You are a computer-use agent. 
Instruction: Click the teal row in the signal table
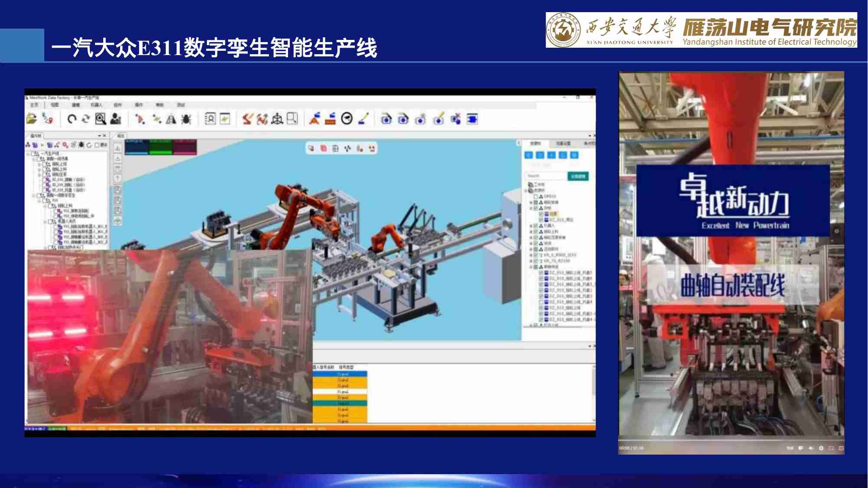pyautogui.click(x=340, y=403)
